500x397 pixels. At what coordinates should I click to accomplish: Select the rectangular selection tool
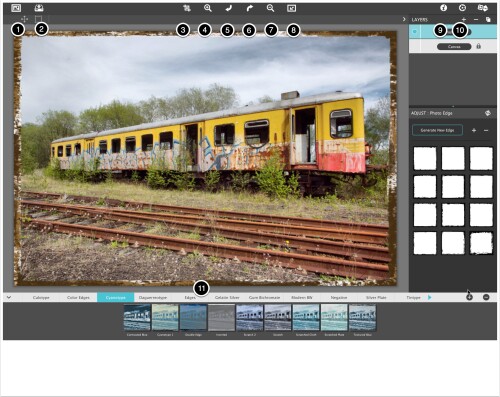point(38,19)
